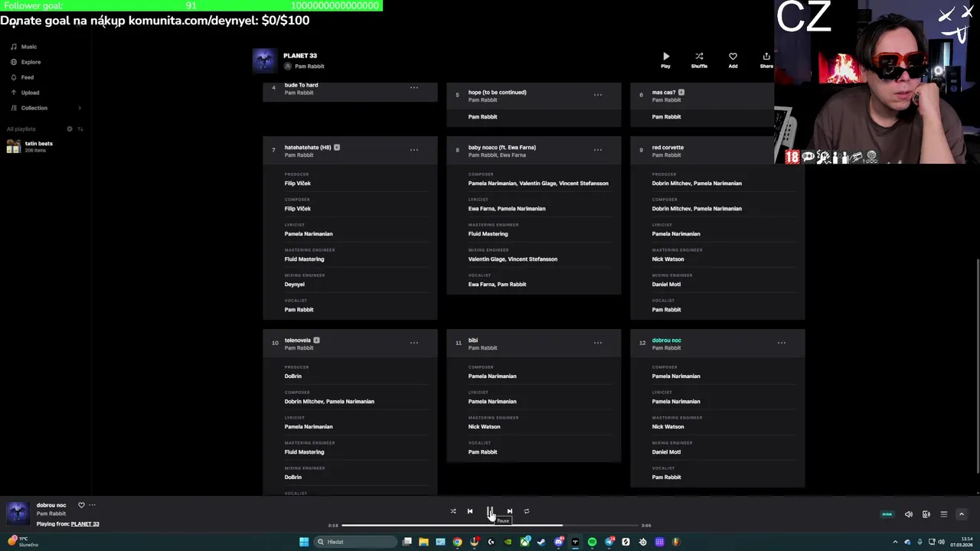The width and height of the screenshot is (980, 551).
Task: Open Explore in the sidebar
Action: [31, 62]
